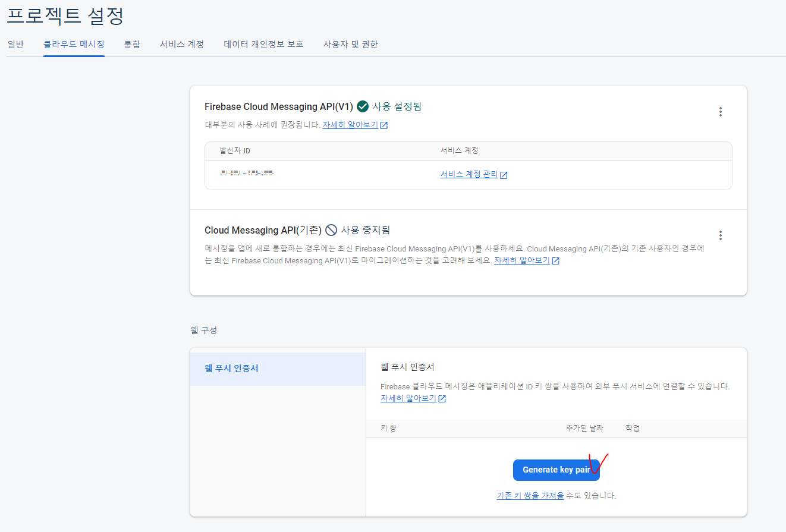Click the Firebase Cloud Messaging API(V1) heading
The height and width of the screenshot is (532, 786).
tap(279, 106)
